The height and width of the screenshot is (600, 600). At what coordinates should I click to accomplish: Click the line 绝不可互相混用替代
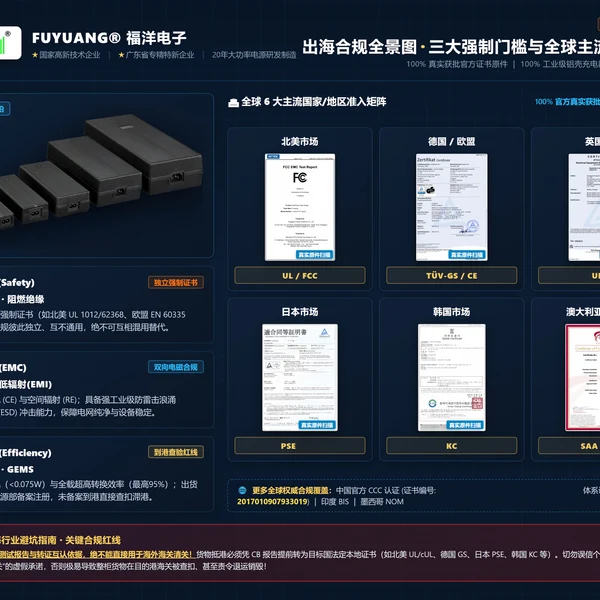coord(85,327)
